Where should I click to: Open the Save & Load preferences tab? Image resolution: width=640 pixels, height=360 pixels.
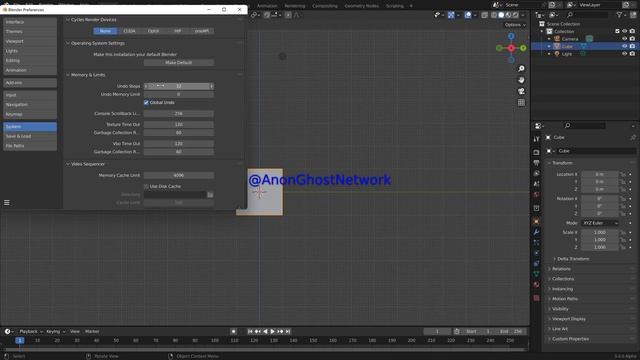(30, 136)
